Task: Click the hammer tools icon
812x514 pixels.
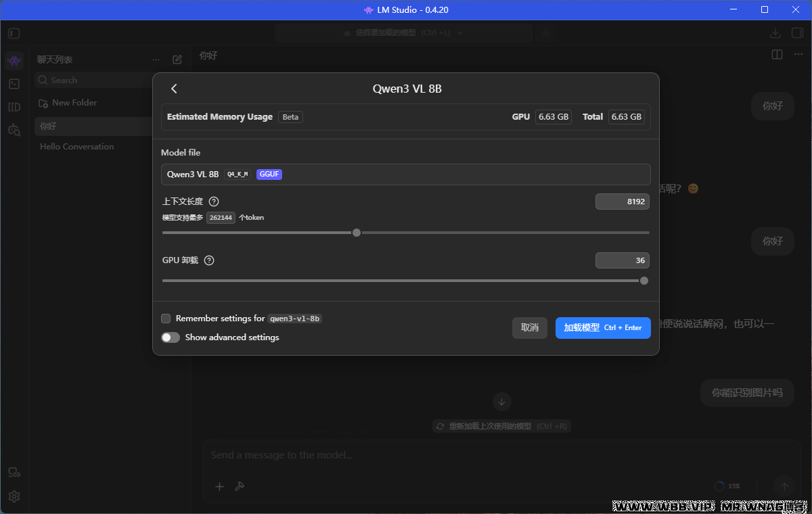Action: (239, 486)
